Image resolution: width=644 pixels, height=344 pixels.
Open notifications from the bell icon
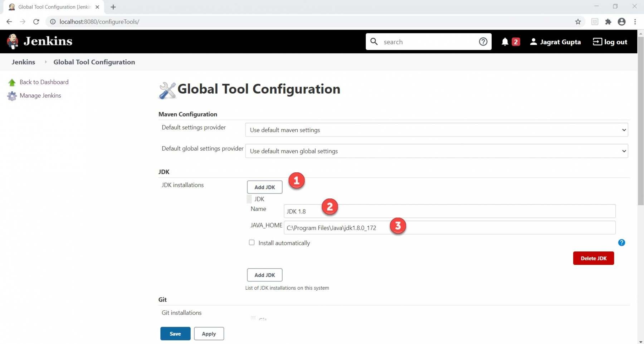pyautogui.click(x=505, y=42)
